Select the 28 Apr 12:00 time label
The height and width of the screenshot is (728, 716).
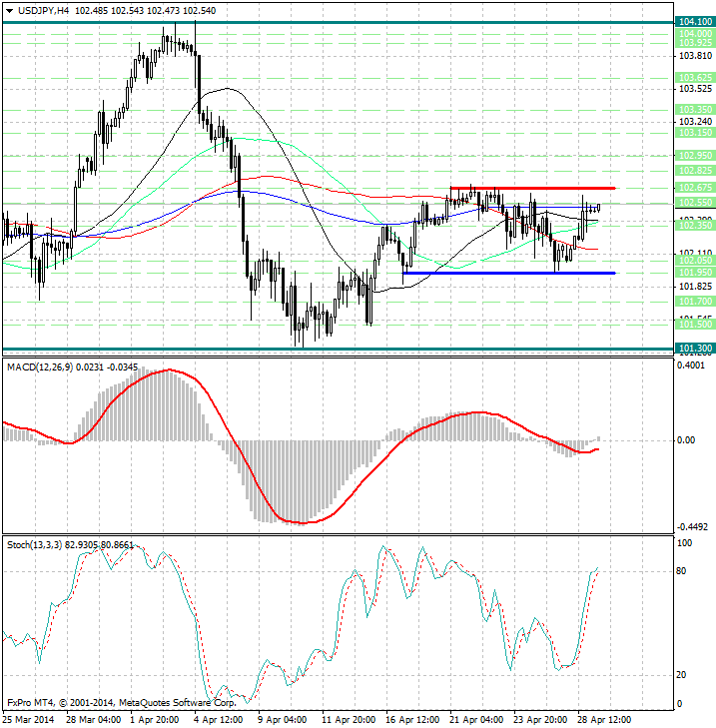(x=604, y=720)
